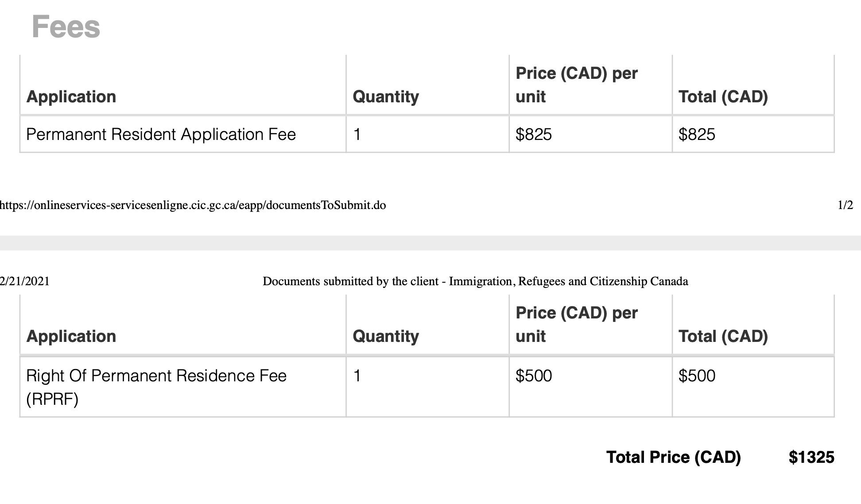Screen dimensions: 861x504
Task: Click the 1/2 page number indicator
Action: click(845, 205)
